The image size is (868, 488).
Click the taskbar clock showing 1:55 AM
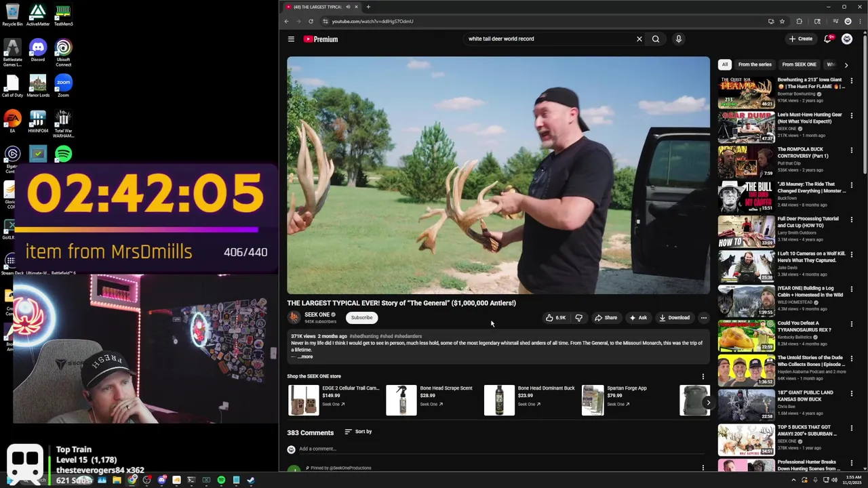[853, 480]
